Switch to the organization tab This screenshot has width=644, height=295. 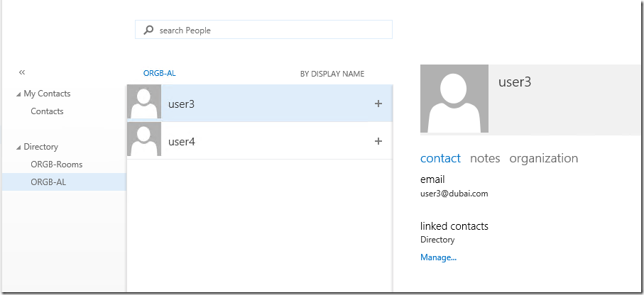coord(543,158)
